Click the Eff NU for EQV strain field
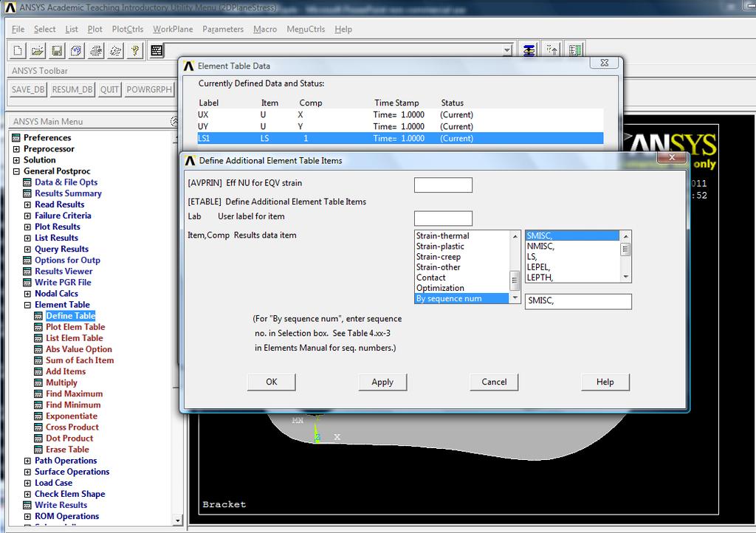756x533 pixels. click(443, 185)
